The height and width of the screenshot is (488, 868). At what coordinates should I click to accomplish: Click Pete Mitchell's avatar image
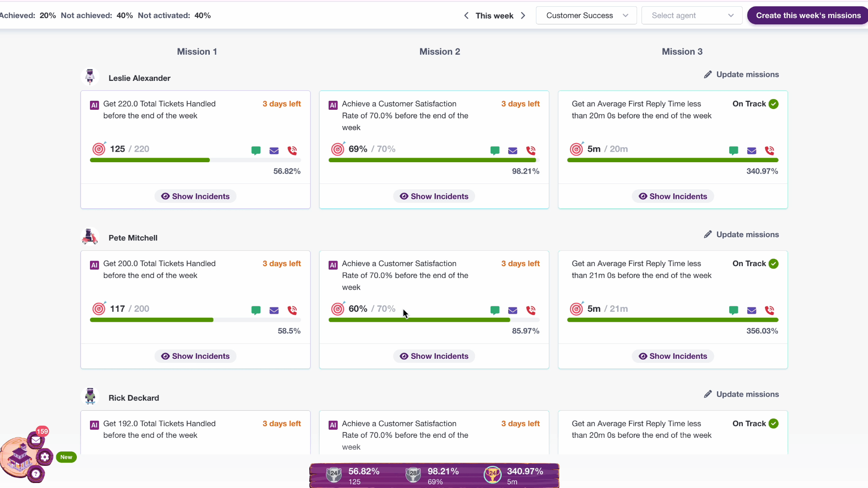click(x=90, y=237)
